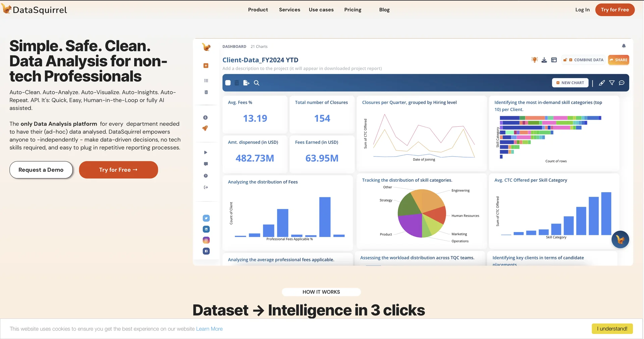Click the orange rocket icon in sidebar
This screenshot has height=339, width=644.
[205, 128]
